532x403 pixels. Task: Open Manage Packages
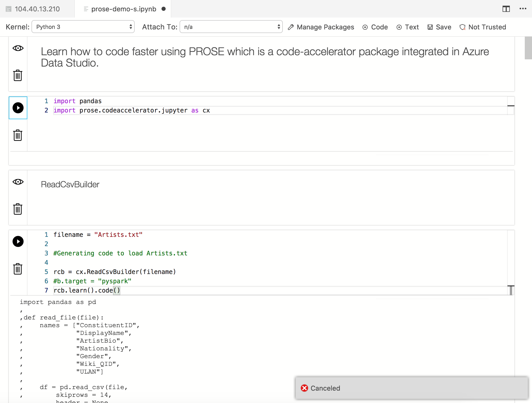pos(321,27)
